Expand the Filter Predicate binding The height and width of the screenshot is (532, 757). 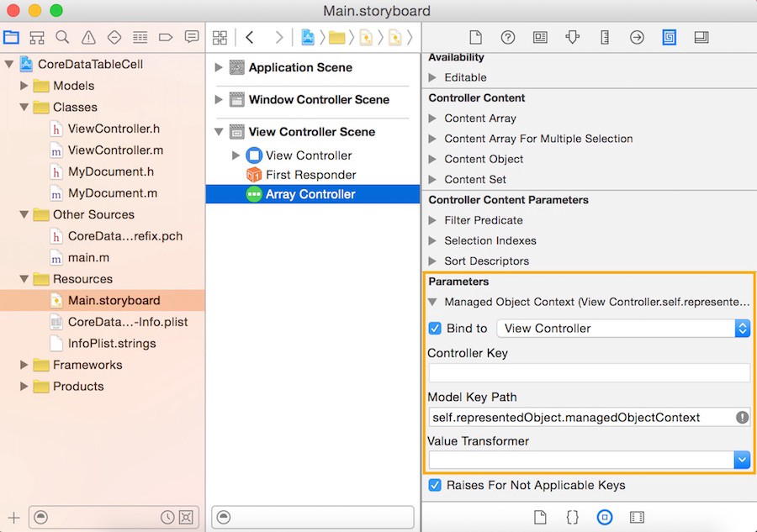432,220
